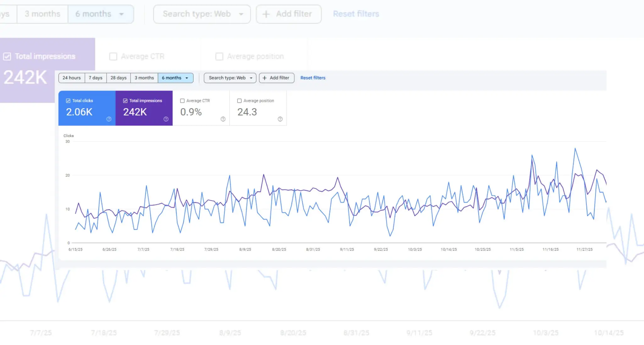Enable the Average position metric checkbox
The height and width of the screenshot is (345, 644).
coord(239,101)
